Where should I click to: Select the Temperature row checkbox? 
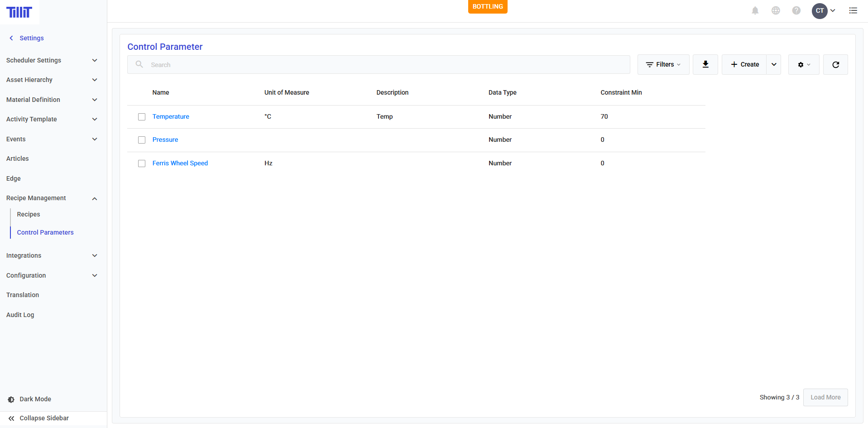point(142,117)
